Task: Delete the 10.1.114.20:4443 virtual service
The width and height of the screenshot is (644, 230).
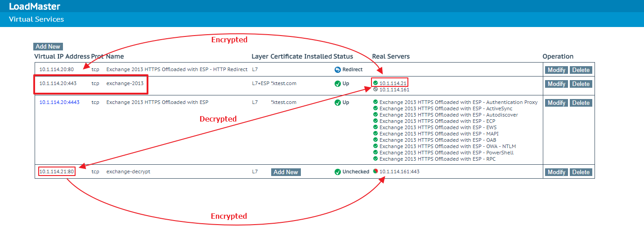Action: 581,103
